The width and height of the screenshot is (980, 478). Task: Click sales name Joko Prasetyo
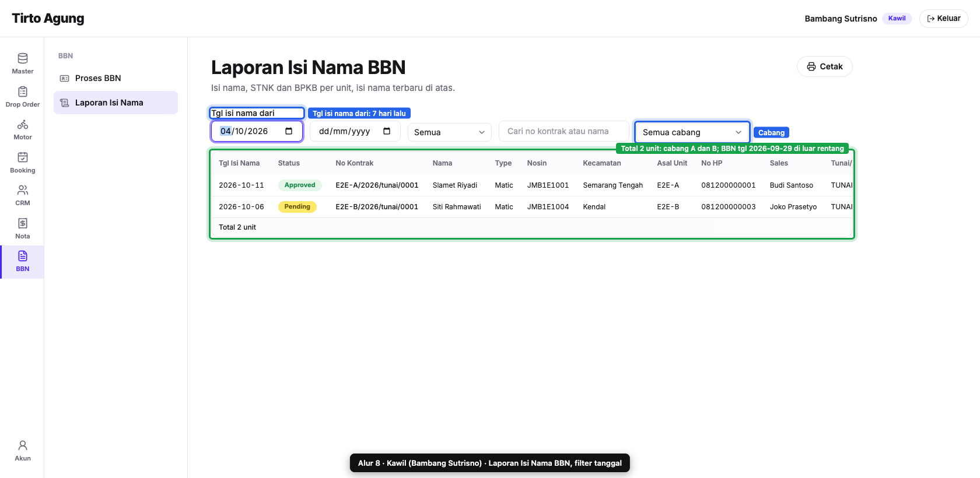coord(793,207)
